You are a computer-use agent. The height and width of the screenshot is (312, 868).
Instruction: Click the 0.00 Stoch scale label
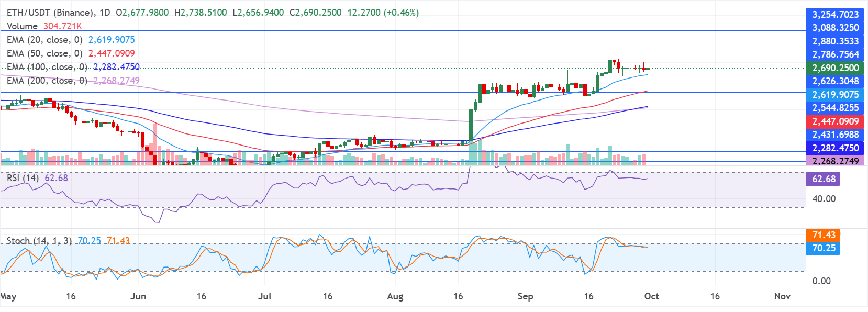(821, 281)
